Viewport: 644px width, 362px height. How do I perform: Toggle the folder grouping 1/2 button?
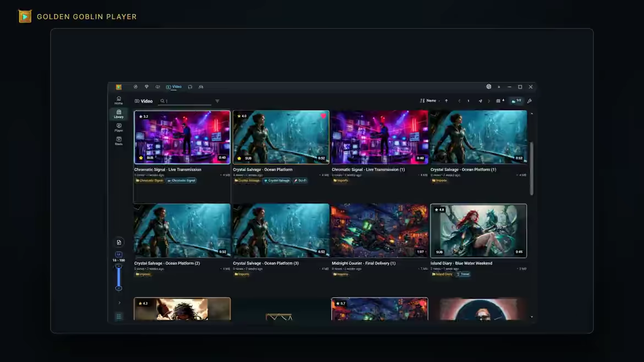[x=516, y=101]
